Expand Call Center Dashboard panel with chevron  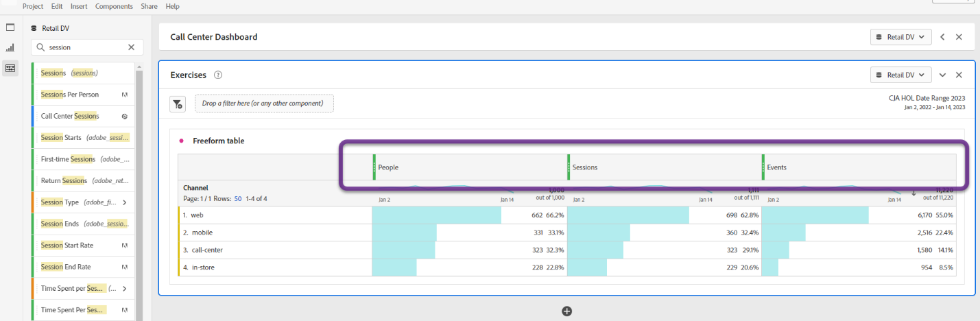point(943,37)
